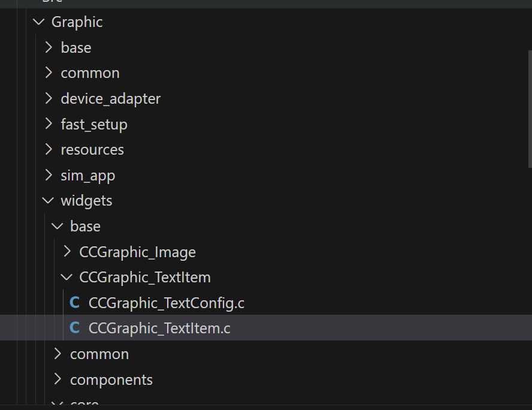Select the common folder under Graphic

pyautogui.click(x=90, y=73)
